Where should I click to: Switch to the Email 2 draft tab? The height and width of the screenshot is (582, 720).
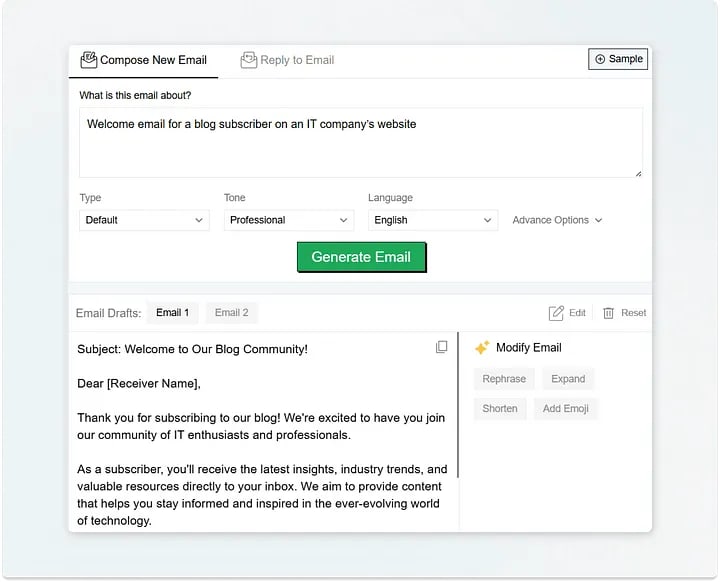click(x=232, y=313)
